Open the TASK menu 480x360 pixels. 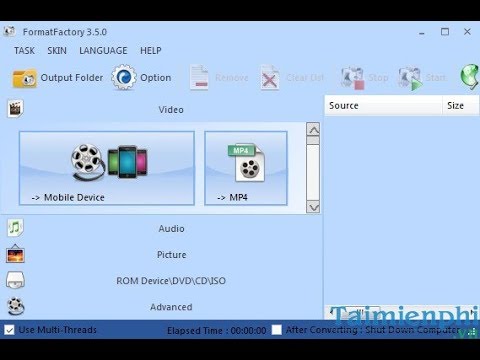pyautogui.click(x=24, y=51)
